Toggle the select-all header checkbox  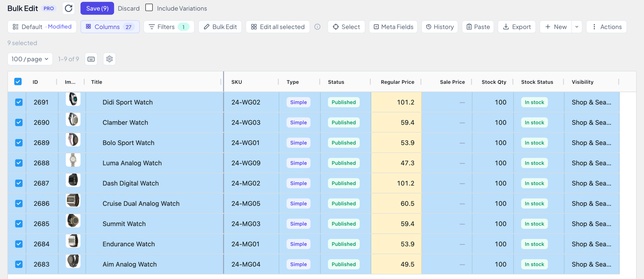tap(18, 82)
